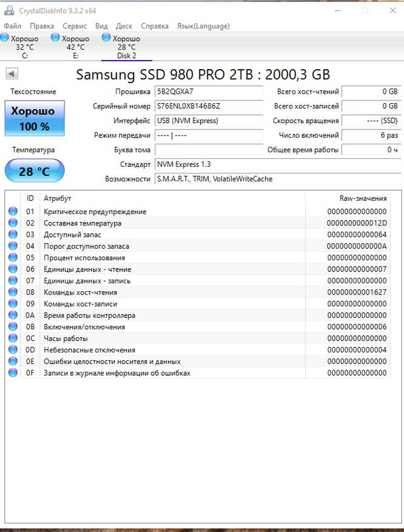This screenshot has width=404, height=532.
Task: Click the Режим передачи field
Action: point(209,136)
